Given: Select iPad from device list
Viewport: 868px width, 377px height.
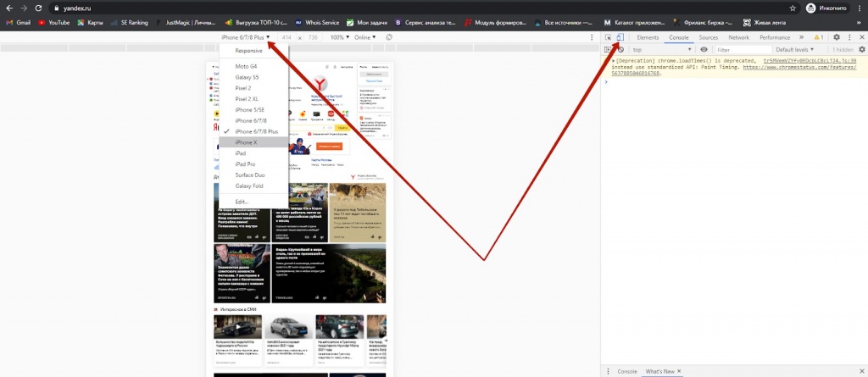Looking at the screenshot, I should pyautogui.click(x=253, y=153).
